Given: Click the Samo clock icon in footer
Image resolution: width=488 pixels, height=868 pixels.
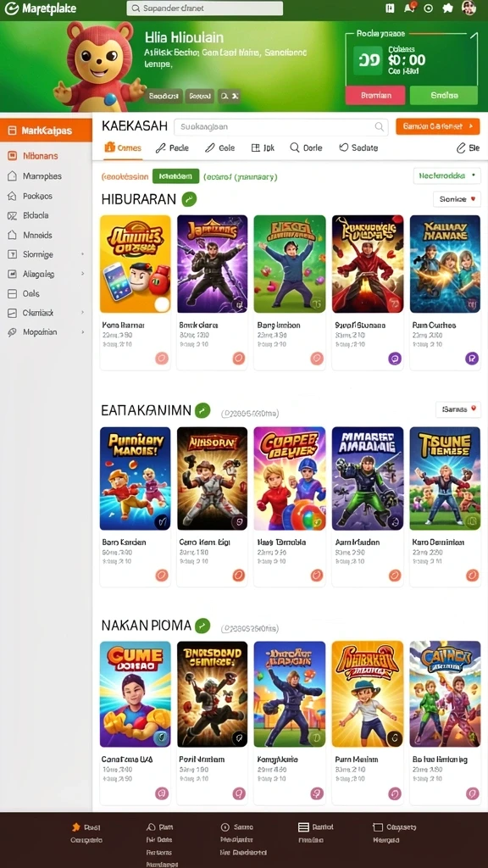Looking at the screenshot, I should (x=225, y=827).
